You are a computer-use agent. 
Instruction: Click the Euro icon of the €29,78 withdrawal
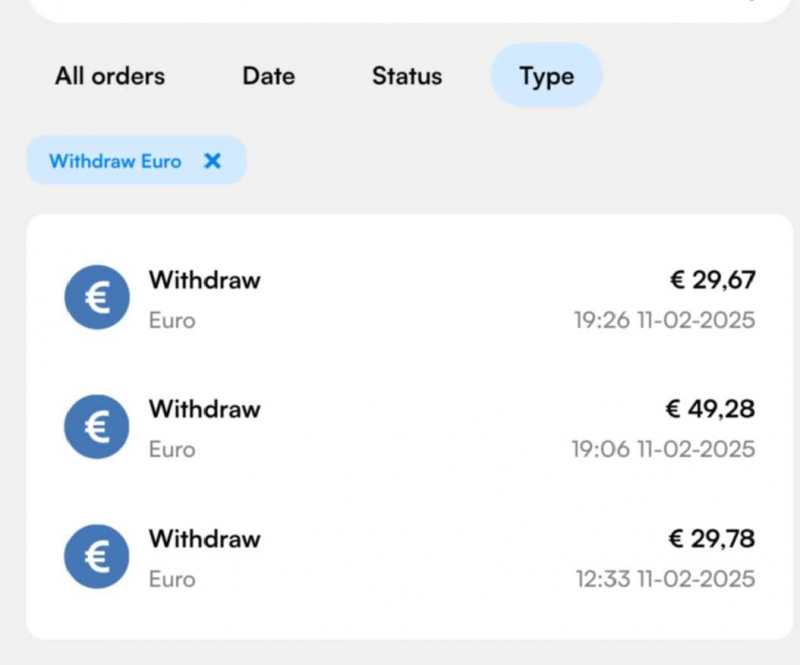click(97, 556)
